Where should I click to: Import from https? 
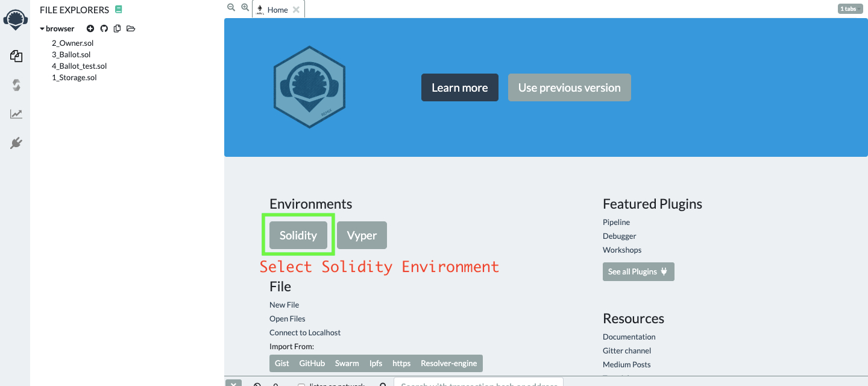(x=401, y=363)
